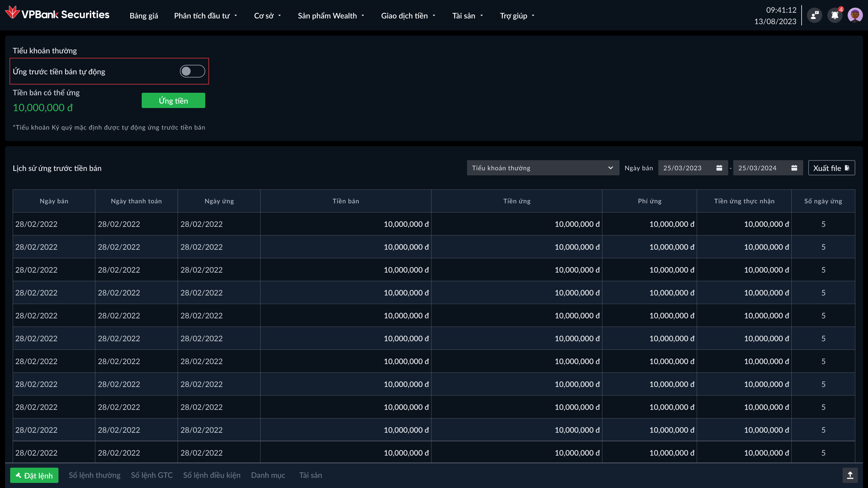Expand the Sản phẩm Wealth menu
This screenshot has height=488, width=868.
tap(331, 16)
